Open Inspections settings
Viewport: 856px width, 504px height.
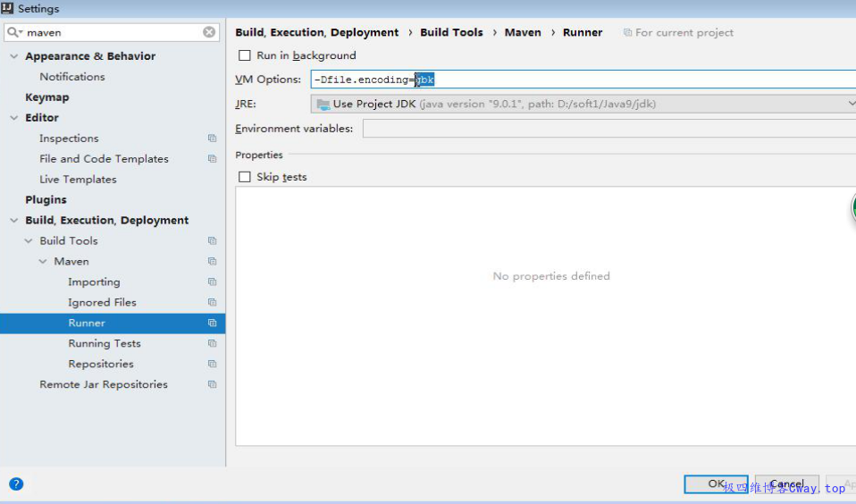69,139
